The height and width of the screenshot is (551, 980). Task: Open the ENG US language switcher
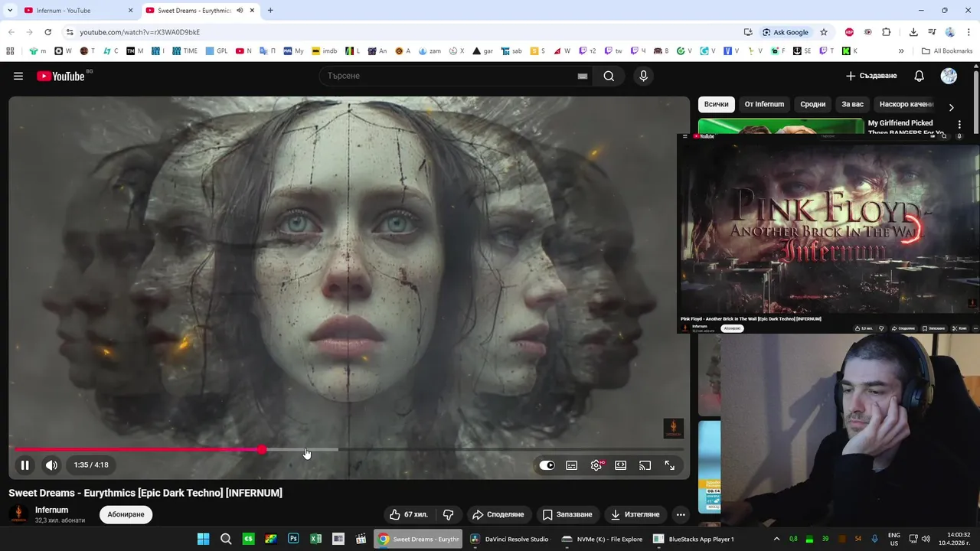coord(894,539)
